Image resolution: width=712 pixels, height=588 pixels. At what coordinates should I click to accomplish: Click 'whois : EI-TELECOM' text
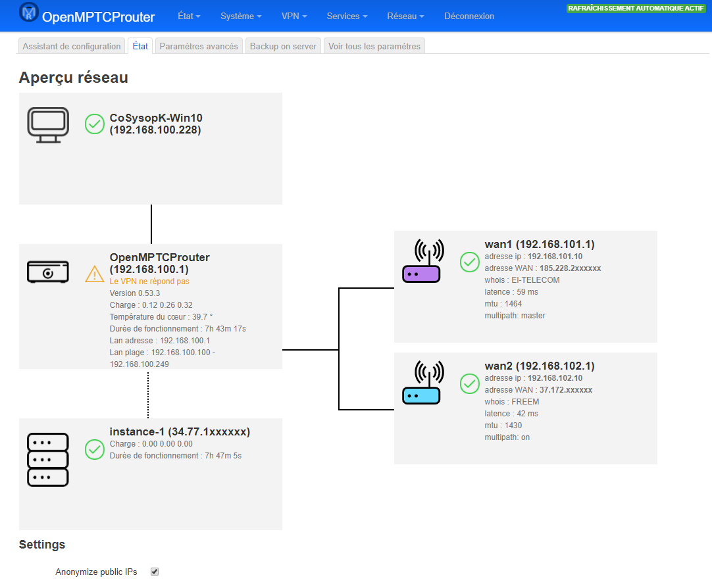(522, 280)
